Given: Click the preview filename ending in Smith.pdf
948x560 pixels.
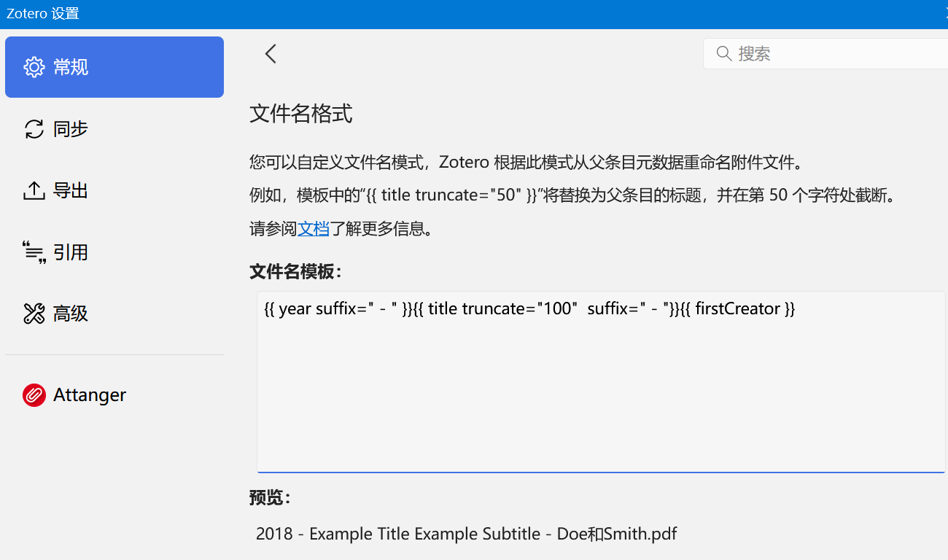Looking at the screenshot, I should click(466, 534).
